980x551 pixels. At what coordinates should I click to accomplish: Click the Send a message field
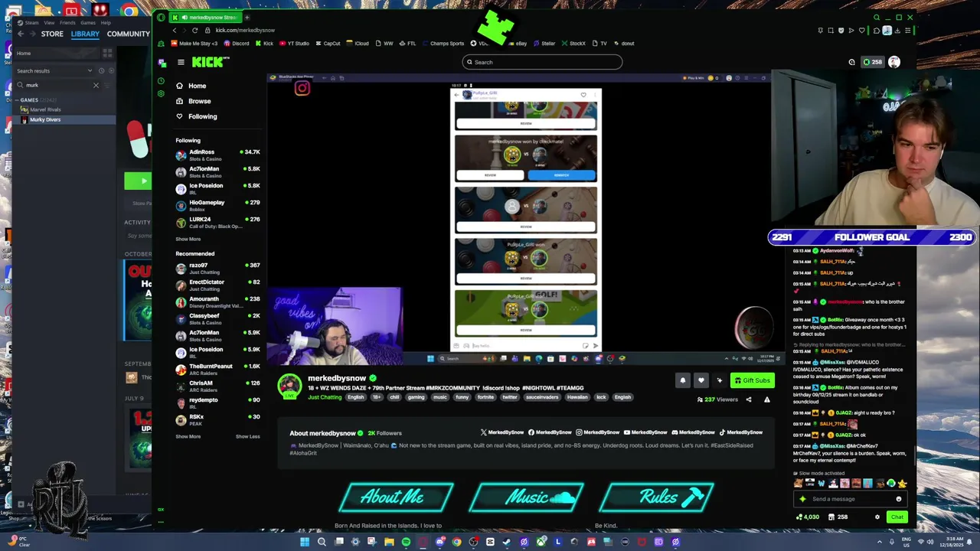coord(850,499)
